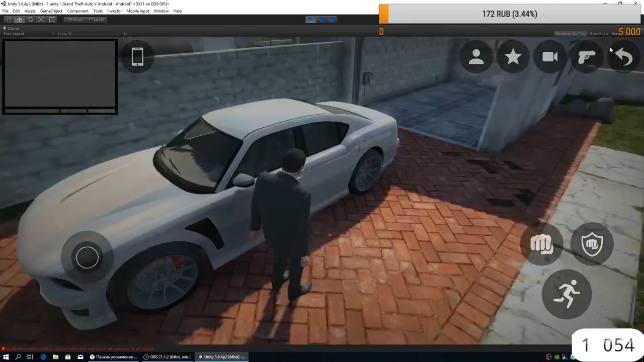This screenshot has height=362, width=644.
Task: Toggle the Pivot handle position button
Action: pos(75,20)
